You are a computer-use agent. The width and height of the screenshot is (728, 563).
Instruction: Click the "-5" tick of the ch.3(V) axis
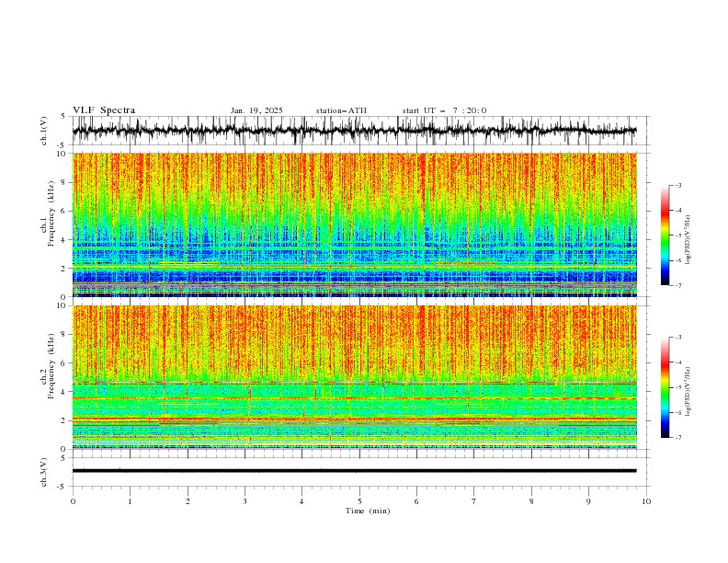pyautogui.click(x=62, y=488)
